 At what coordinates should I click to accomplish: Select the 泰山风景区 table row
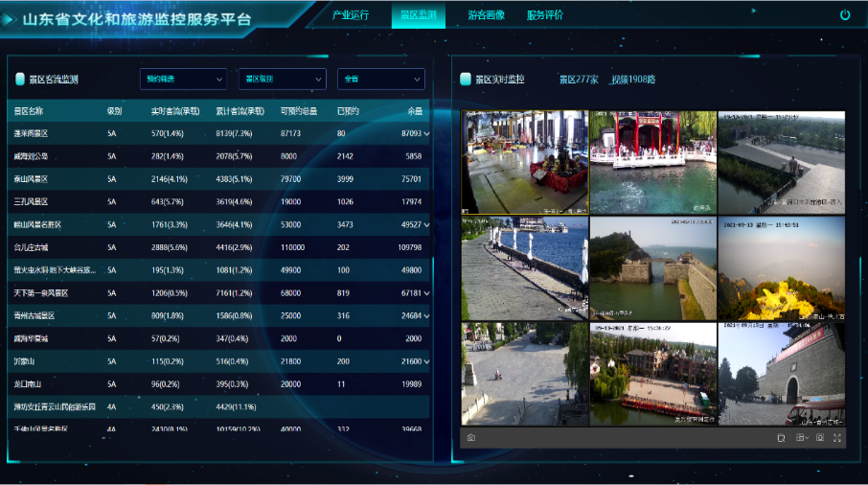click(x=218, y=179)
